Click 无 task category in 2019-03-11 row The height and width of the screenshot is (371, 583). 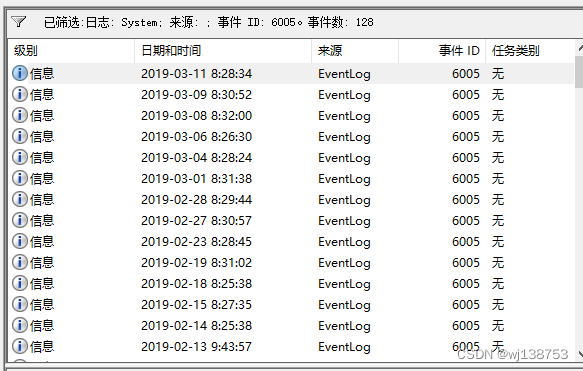498,73
